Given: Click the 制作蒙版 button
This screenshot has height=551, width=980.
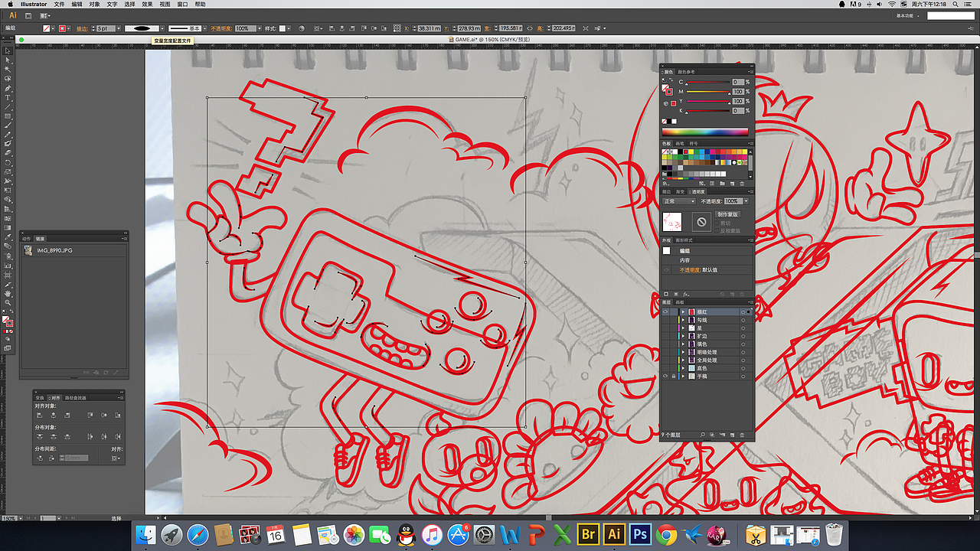Looking at the screenshot, I should click(x=727, y=214).
